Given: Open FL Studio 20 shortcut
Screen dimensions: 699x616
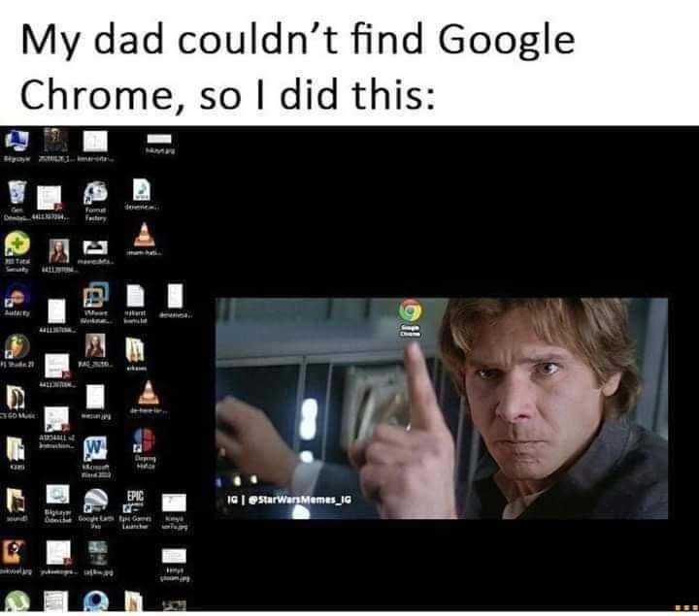Looking at the screenshot, I should tap(17, 347).
